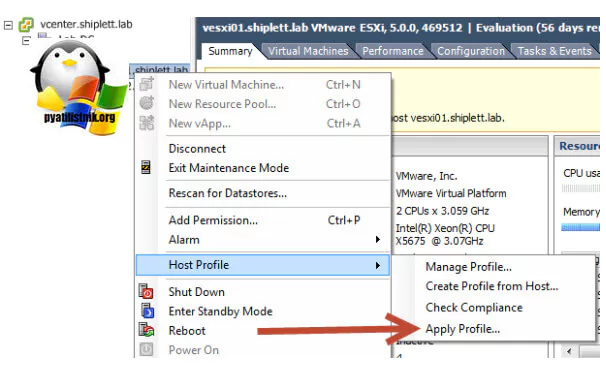Click the Host Profile submenu arrow
The image size is (606, 366).
(x=378, y=266)
